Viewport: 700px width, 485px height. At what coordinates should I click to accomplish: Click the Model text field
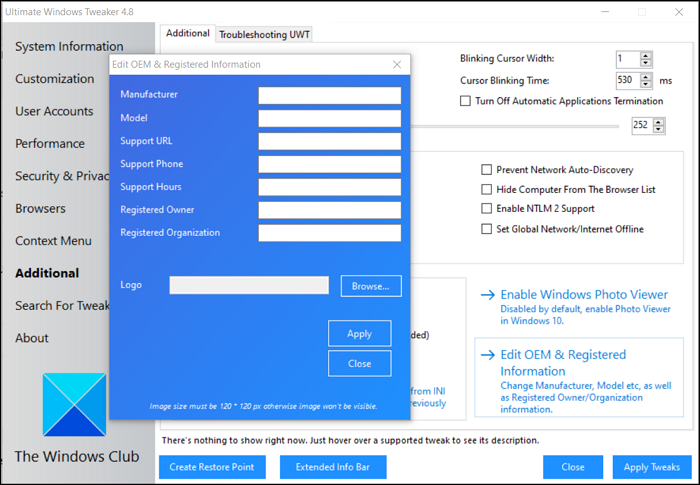pyautogui.click(x=329, y=118)
